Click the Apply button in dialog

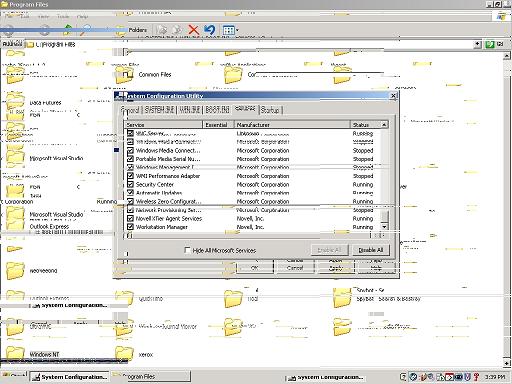click(x=336, y=268)
